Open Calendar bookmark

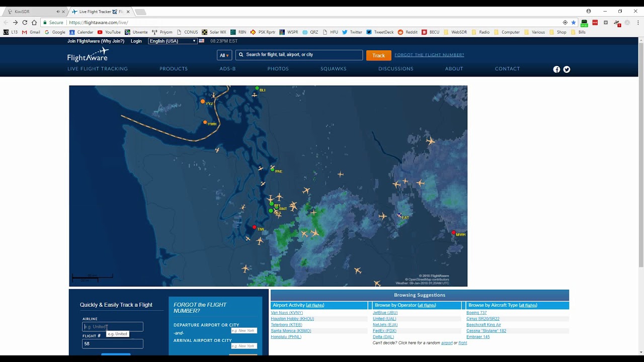pos(82,32)
